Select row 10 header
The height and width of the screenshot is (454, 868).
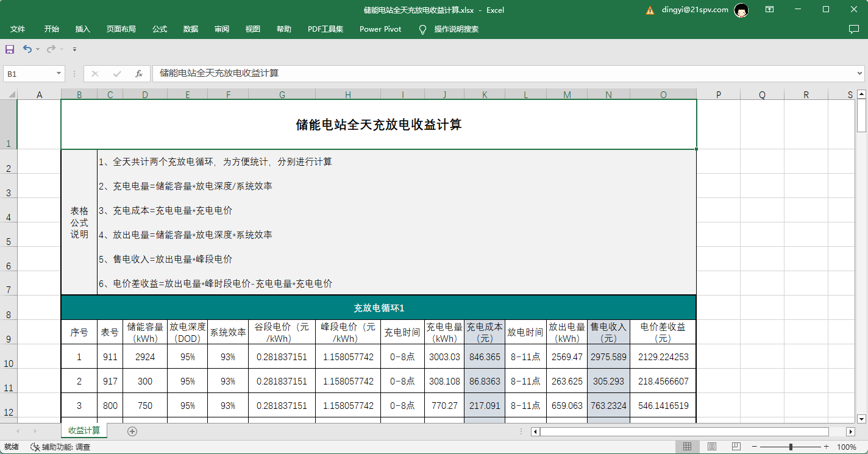(x=9, y=356)
